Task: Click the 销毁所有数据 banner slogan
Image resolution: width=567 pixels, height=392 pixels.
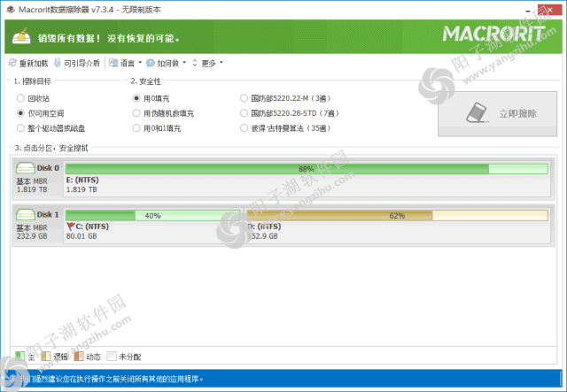Action: [x=108, y=38]
